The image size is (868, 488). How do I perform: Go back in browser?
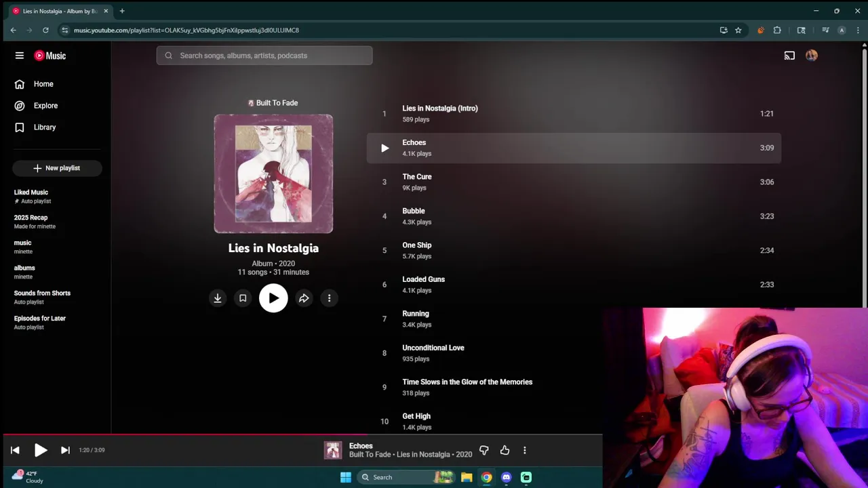click(13, 30)
